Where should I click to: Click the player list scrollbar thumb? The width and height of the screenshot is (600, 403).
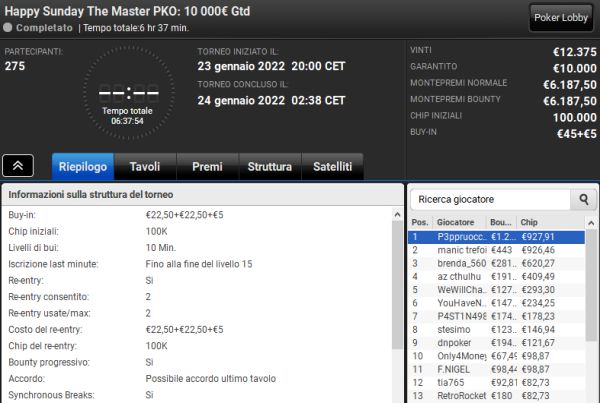[x=591, y=285]
